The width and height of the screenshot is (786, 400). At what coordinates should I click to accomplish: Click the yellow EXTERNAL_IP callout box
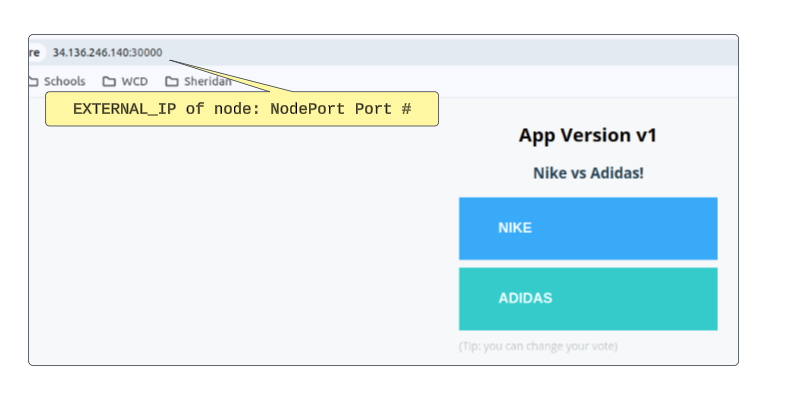click(x=241, y=109)
